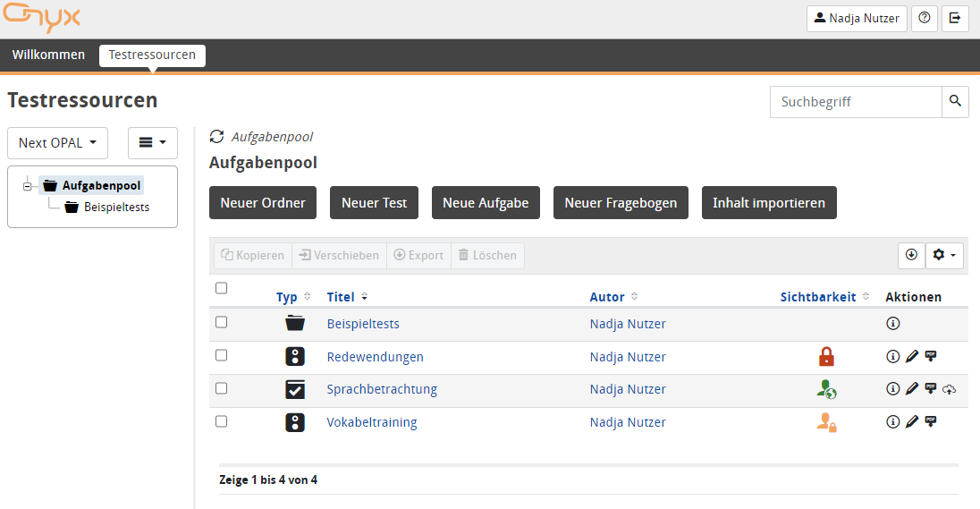Open the help question mark

click(x=925, y=19)
